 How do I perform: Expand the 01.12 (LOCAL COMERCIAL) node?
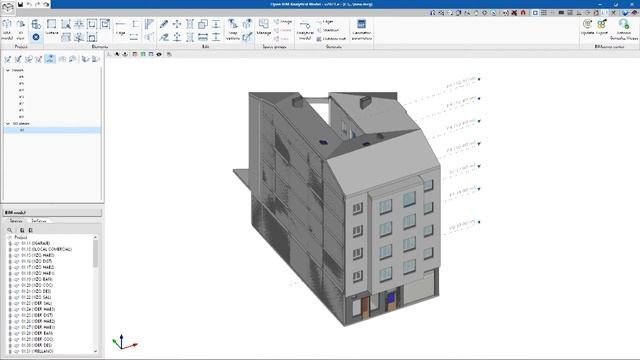click(x=10, y=249)
